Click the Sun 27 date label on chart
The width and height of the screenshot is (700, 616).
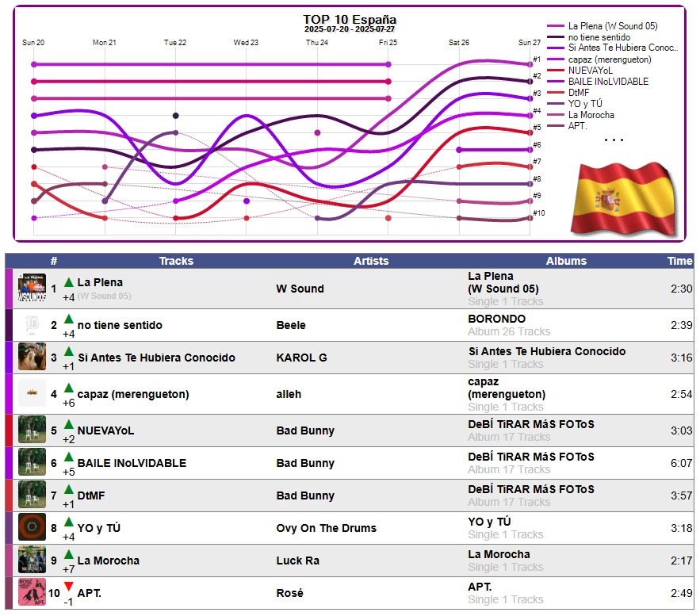coord(529,43)
